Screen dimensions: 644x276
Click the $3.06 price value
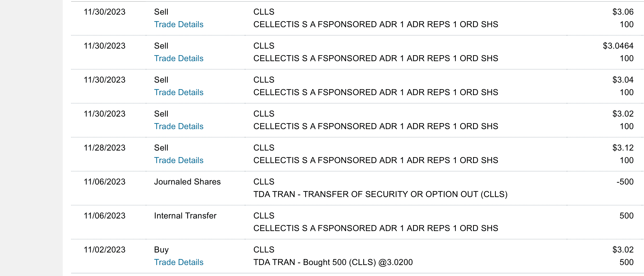pyautogui.click(x=623, y=12)
